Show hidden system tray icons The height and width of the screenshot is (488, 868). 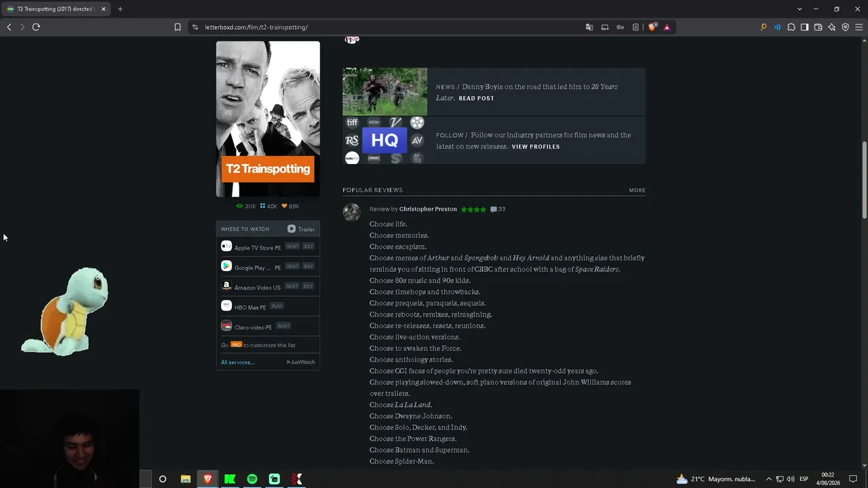pyautogui.click(x=768, y=479)
